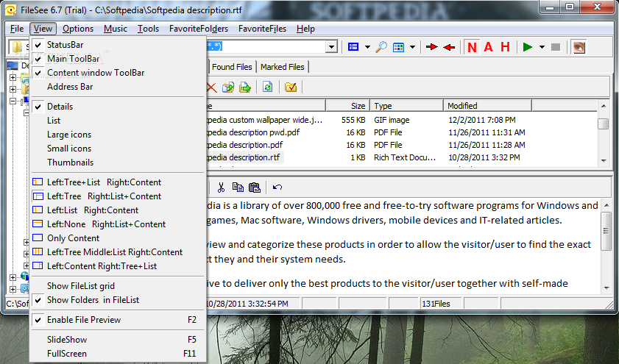This screenshot has width=619, height=364.
Task: Toggle Show Folders in FileList
Action: 118,300
